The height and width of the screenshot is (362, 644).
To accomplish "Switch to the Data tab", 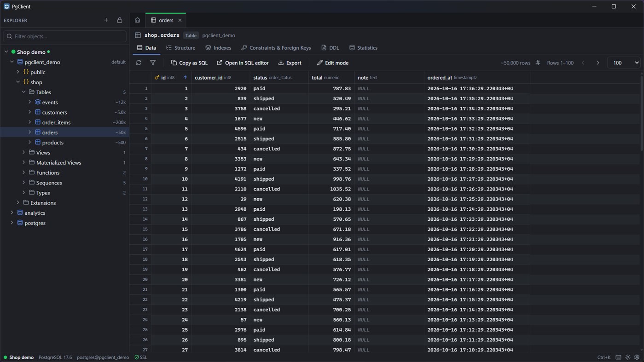I will (146, 48).
